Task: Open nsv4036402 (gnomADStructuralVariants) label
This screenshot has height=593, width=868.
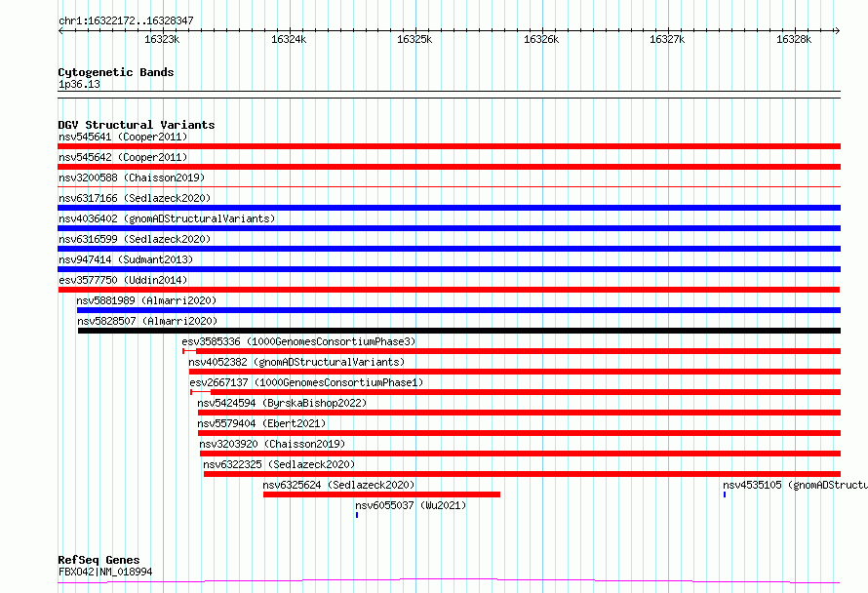Action: (x=167, y=218)
